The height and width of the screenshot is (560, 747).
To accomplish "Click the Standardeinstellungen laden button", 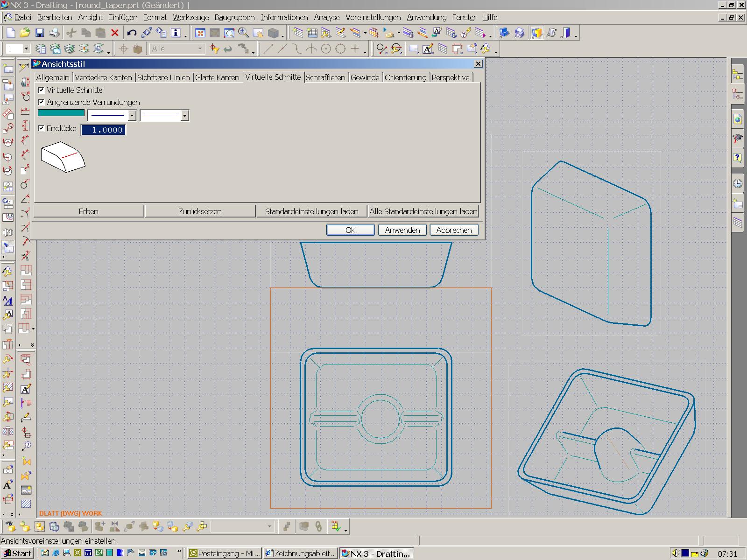I will point(311,211).
